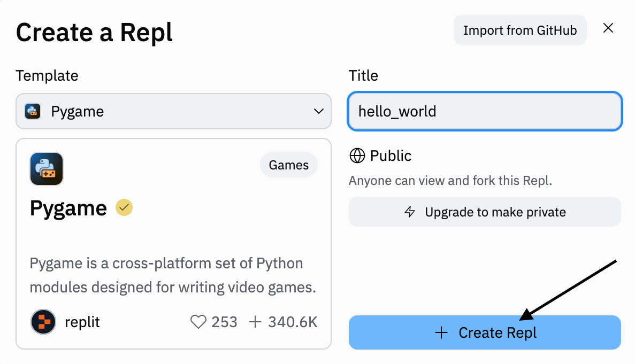Click 'Anyone can view and fork this Repl.' text
Screen dimensions: 635x364
click(450, 180)
